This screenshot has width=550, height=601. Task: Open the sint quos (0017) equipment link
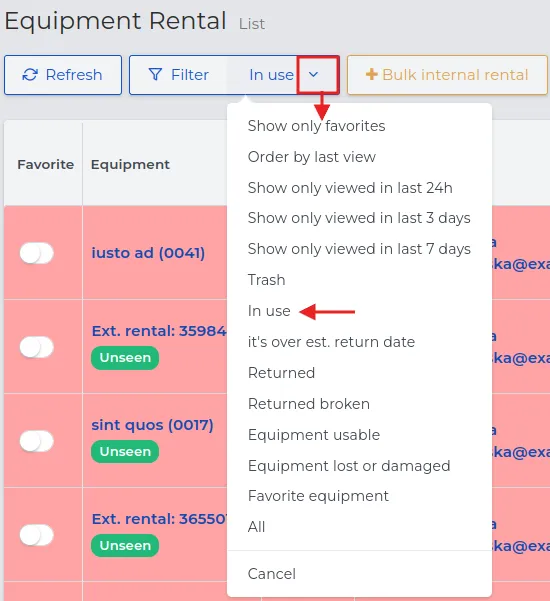click(153, 425)
